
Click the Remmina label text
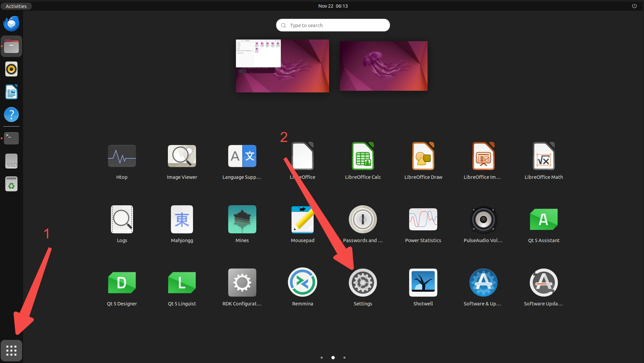tap(303, 304)
